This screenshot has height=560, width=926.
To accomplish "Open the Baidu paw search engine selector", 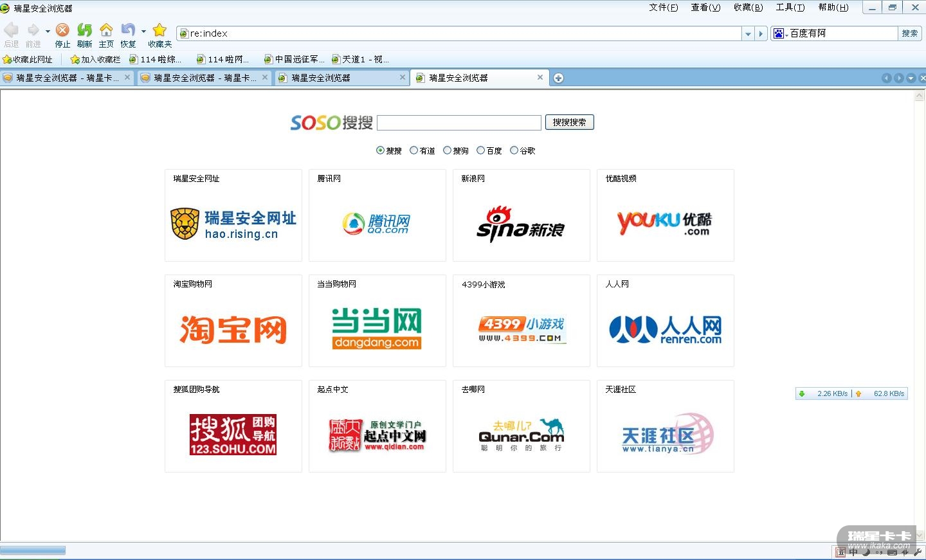I will tap(780, 33).
